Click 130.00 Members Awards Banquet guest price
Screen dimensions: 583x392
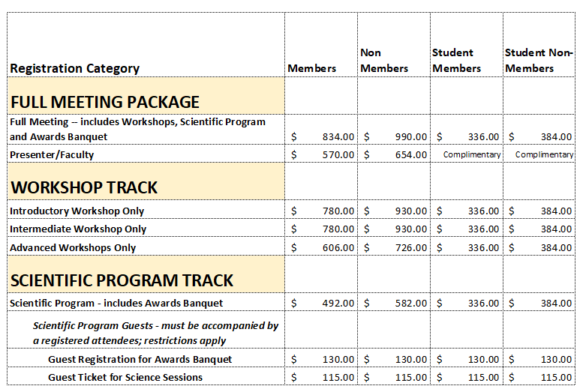[x=338, y=359]
